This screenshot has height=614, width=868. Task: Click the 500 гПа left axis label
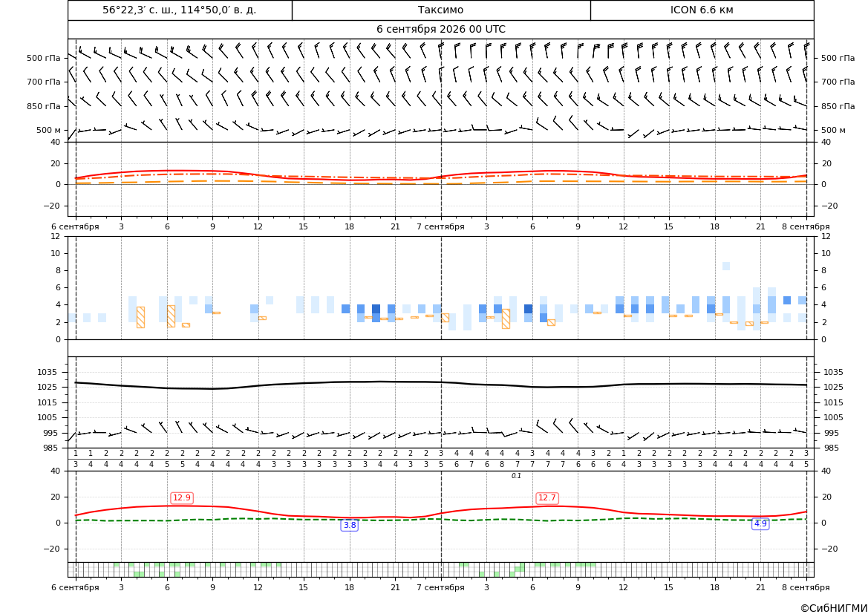pyautogui.click(x=44, y=58)
